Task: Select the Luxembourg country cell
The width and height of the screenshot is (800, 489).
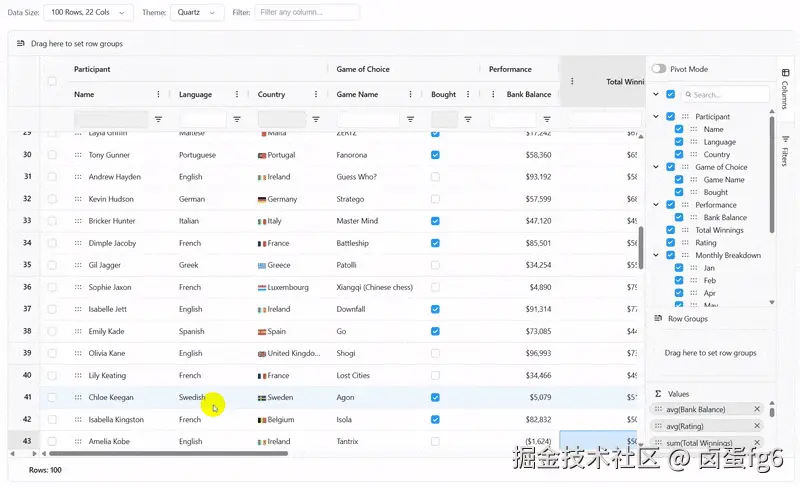Action: [x=288, y=287]
